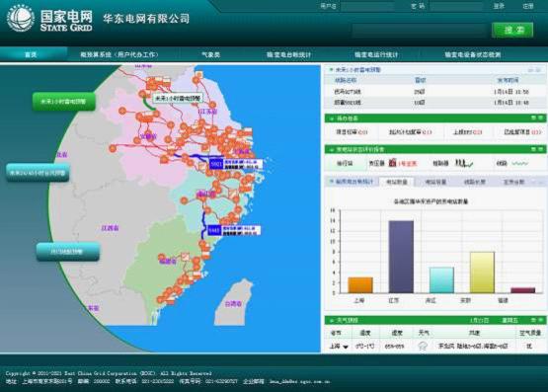Click the upper blue 5921 line marker on map

[216, 164]
